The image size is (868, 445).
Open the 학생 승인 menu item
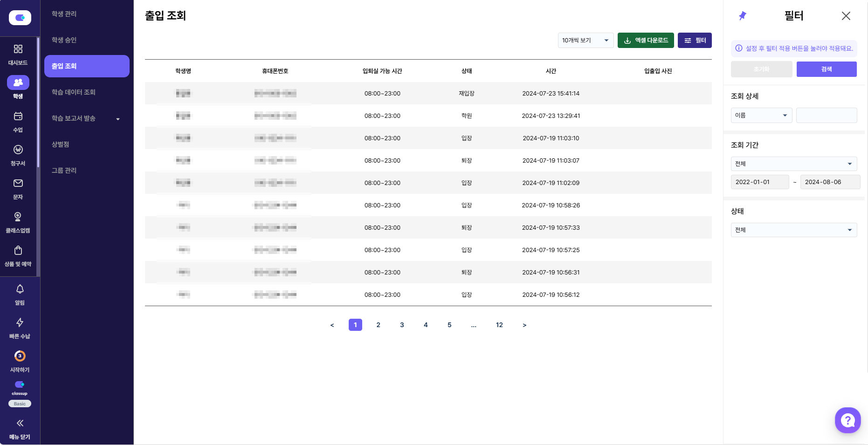(x=64, y=40)
